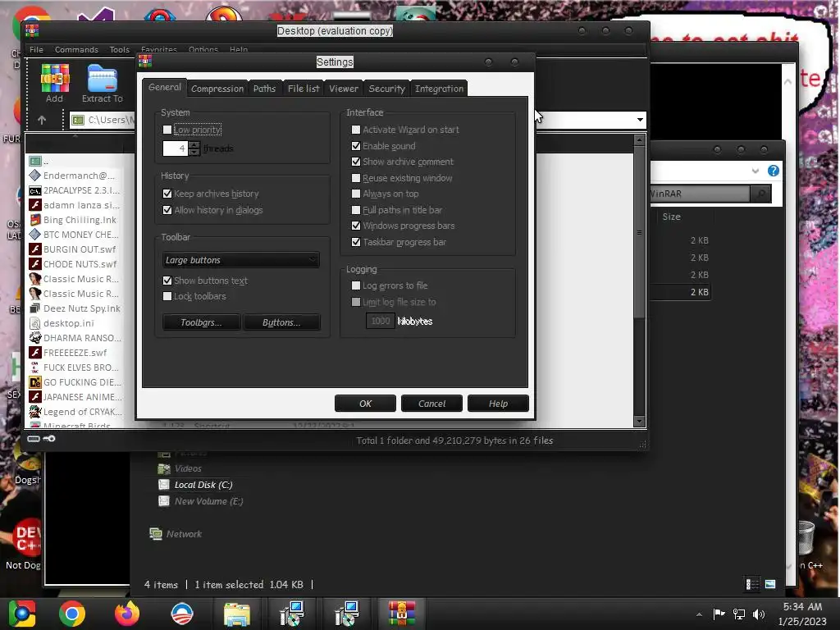Open the Compression tab
This screenshot has width=840, height=630.
[217, 89]
